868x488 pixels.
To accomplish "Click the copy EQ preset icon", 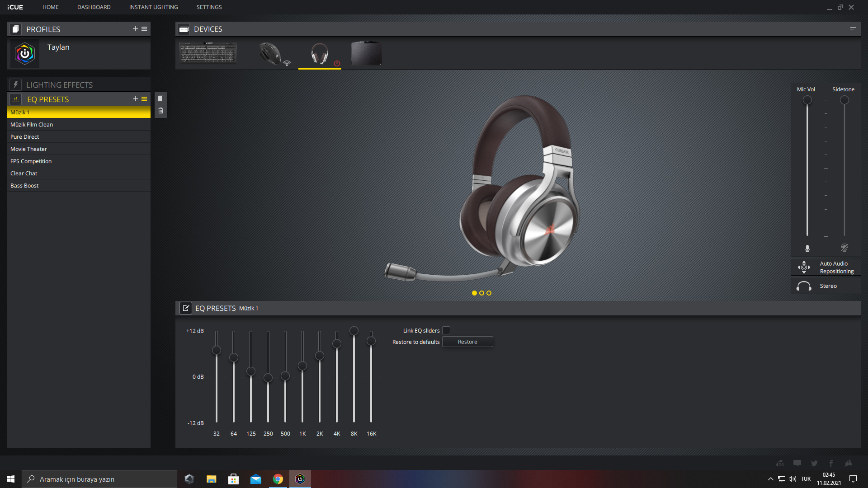I will coord(160,98).
